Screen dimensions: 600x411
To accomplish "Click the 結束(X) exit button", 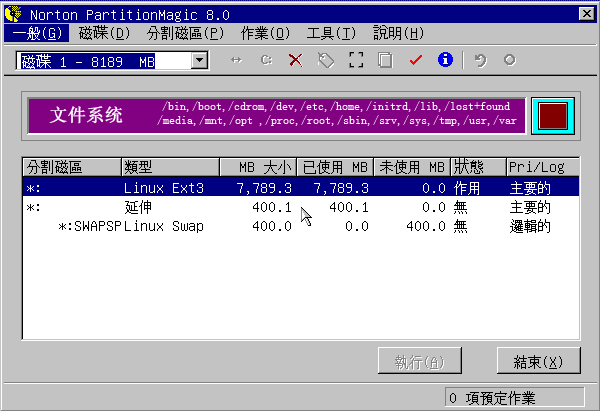I will point(538,360).
